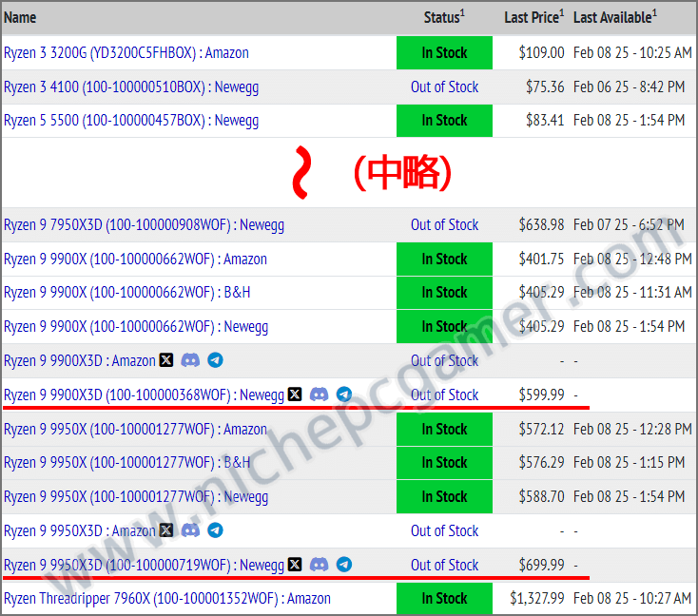Click In Stock status for 9900X Amazon

pyautogui.click(x=444, y=259)
